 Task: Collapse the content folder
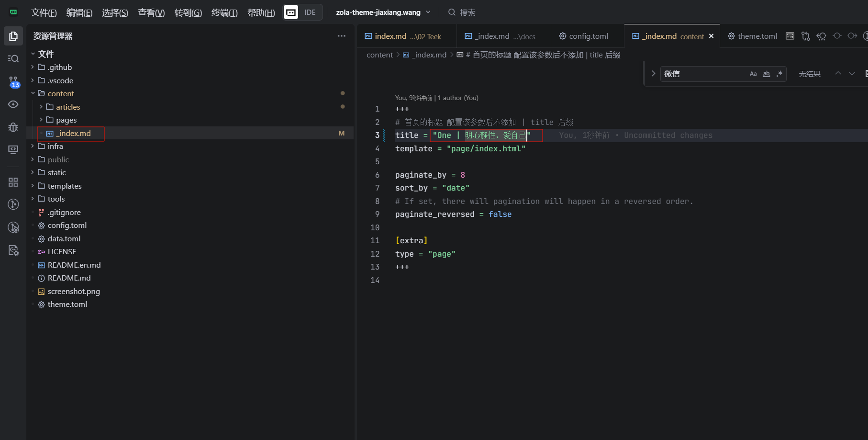click(33, 93)
